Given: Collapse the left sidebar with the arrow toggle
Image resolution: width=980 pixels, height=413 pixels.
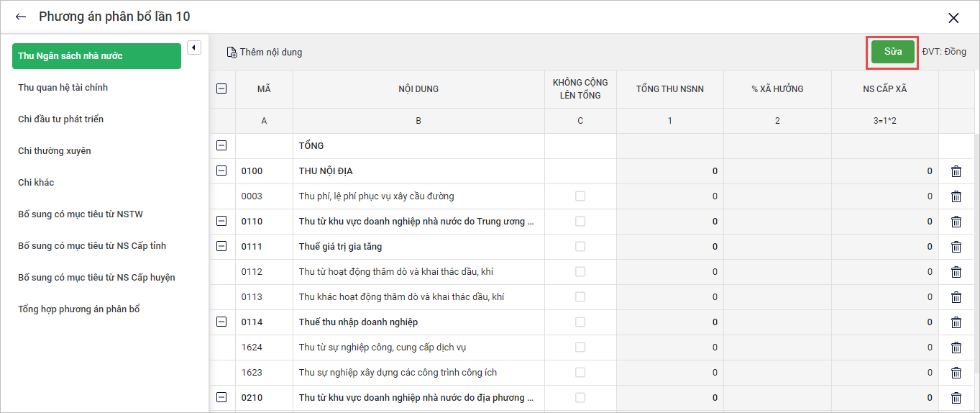Looking at the screenshot, I should click(193, 47).
